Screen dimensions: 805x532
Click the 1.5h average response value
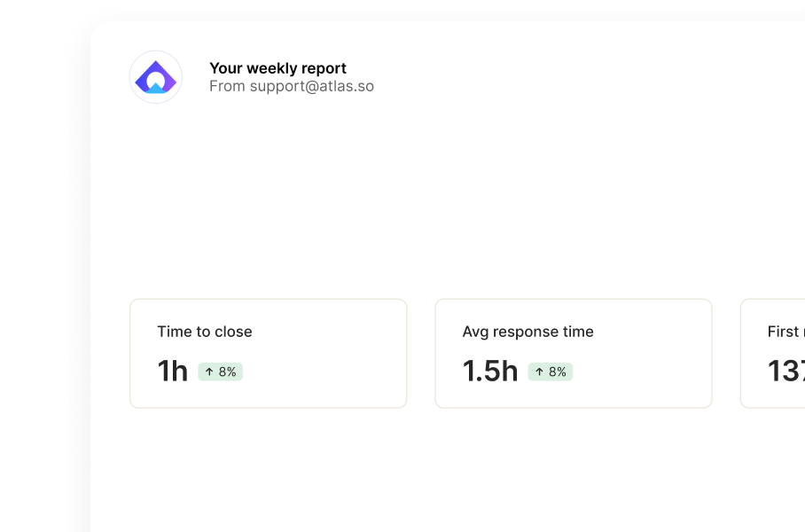[x=490, y=371]
